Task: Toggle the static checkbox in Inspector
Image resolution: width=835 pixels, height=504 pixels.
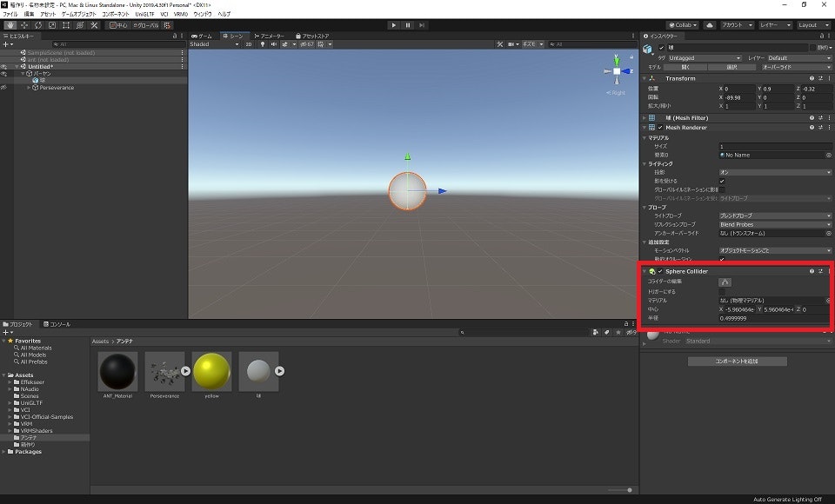Action: 812,48
